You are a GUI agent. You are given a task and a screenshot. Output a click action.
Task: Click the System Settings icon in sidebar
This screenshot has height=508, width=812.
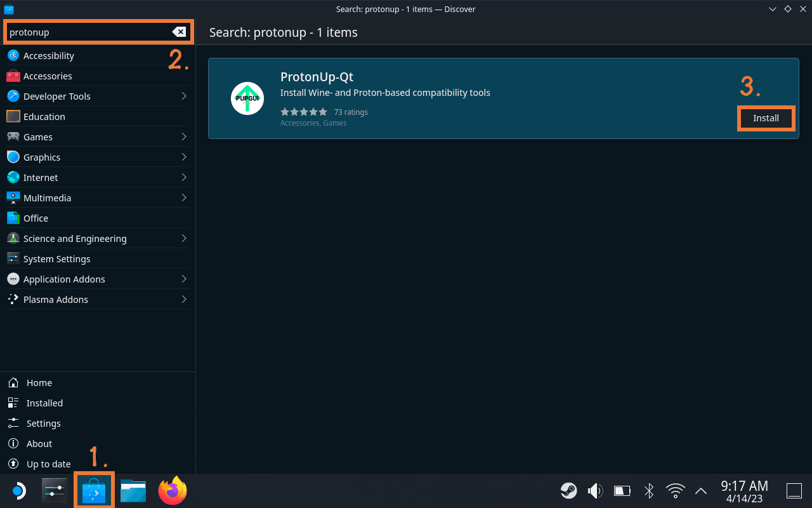pyautogui.click(x=13, y=259)
